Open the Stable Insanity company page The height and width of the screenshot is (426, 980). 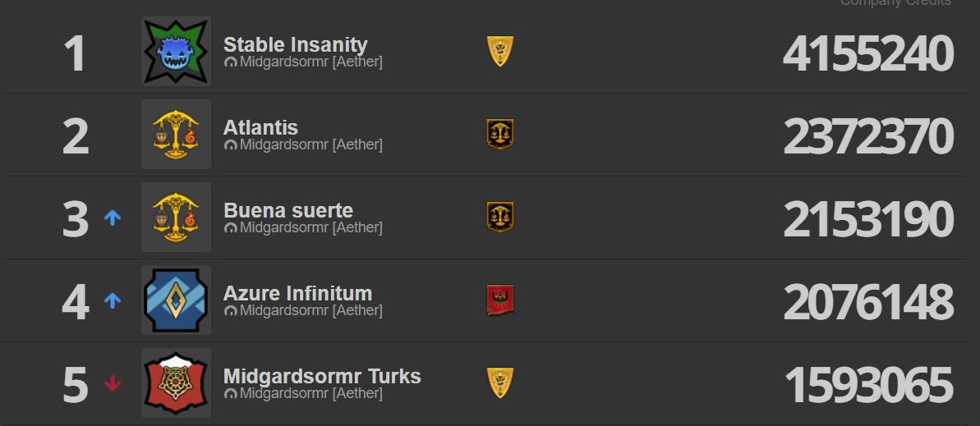(295, 45)
